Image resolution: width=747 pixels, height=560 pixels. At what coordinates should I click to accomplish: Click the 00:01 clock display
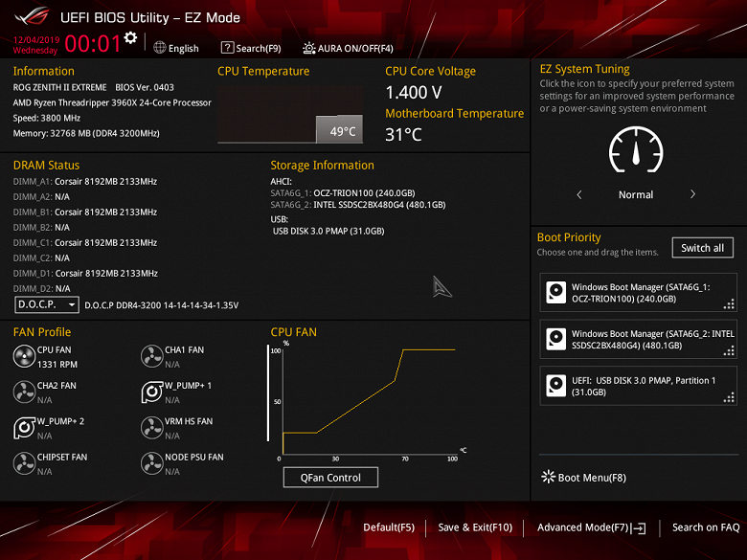[x=93, y=44]
